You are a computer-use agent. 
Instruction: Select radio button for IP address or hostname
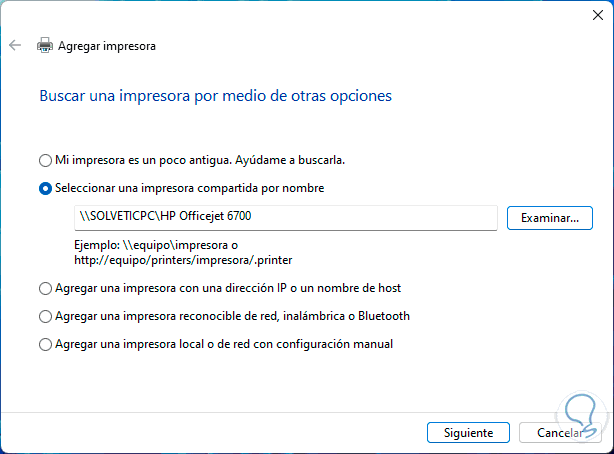pos(44,289)
